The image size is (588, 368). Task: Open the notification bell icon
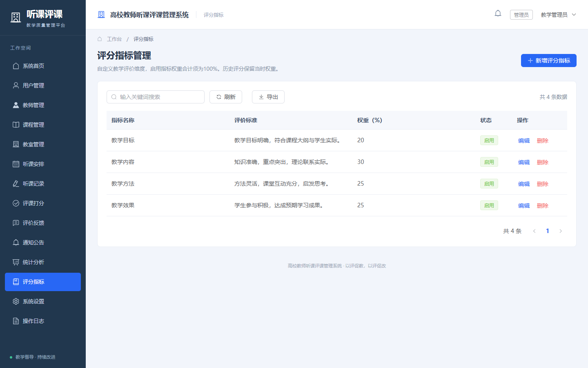point(498,13)
